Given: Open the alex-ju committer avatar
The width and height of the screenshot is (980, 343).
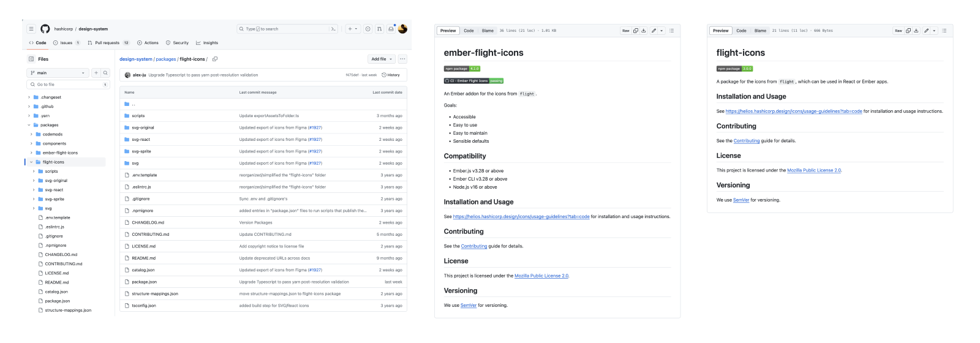Looking at the screenshot, I should 127,75.
